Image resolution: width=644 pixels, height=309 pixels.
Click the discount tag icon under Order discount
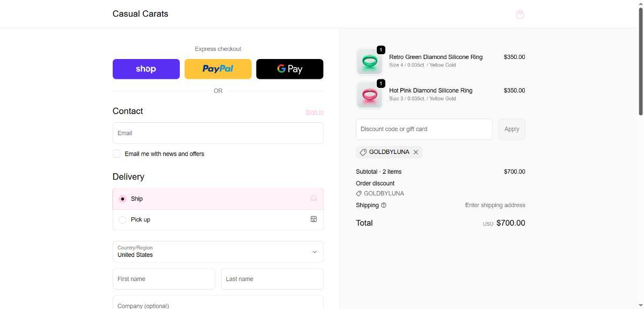coord(359,194)
